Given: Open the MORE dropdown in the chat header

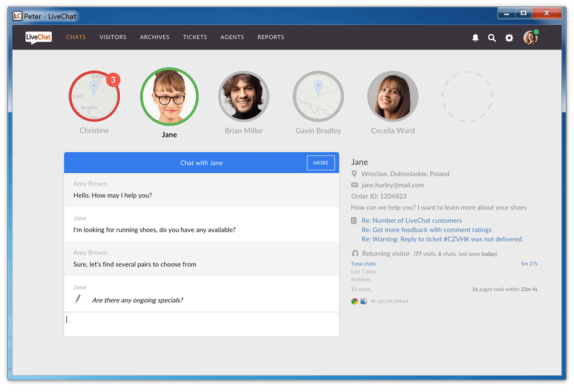Looking at the screenshot, I should [x=321, y=162].
